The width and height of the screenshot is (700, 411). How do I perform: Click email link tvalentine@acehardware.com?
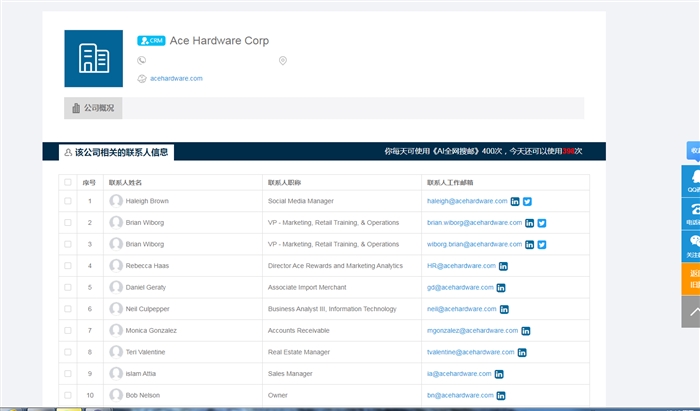(471, 352)
